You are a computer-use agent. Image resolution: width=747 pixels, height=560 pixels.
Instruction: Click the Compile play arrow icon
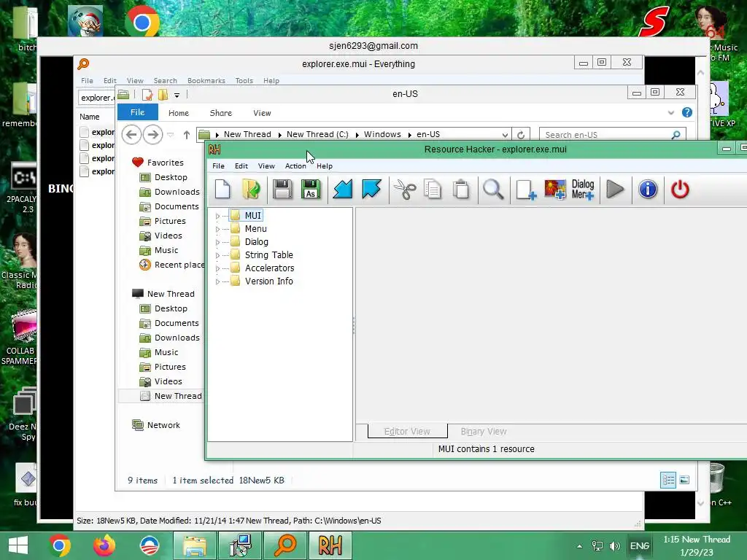[x=615, y=190]
